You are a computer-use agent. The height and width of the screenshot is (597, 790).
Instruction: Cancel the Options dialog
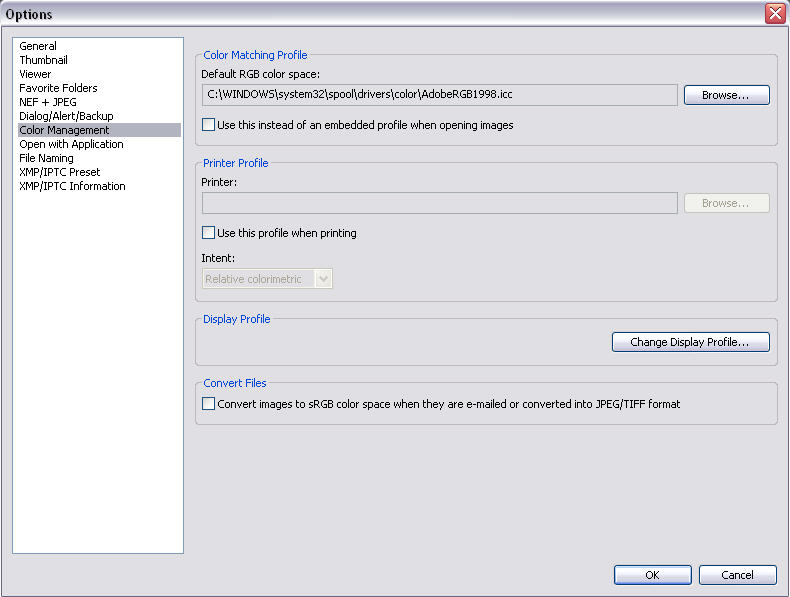[738, 575]
